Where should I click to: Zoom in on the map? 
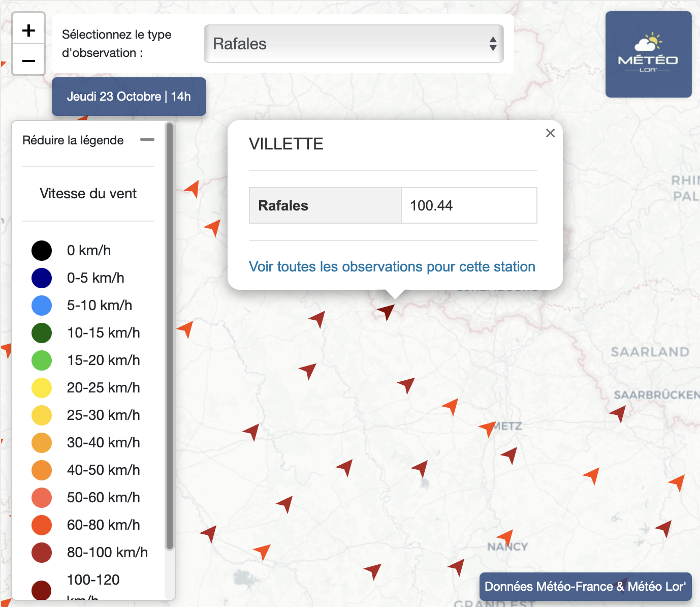28,31
